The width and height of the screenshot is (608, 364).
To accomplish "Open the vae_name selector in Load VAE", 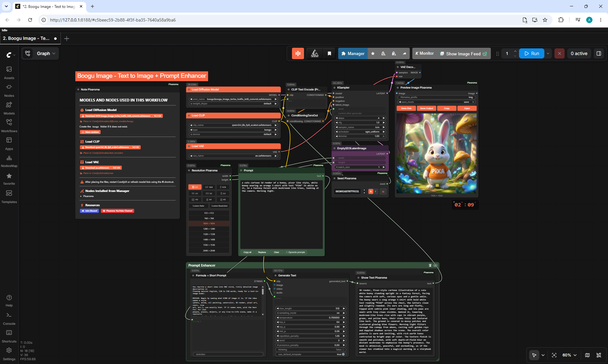I will (x=233, y=156).
